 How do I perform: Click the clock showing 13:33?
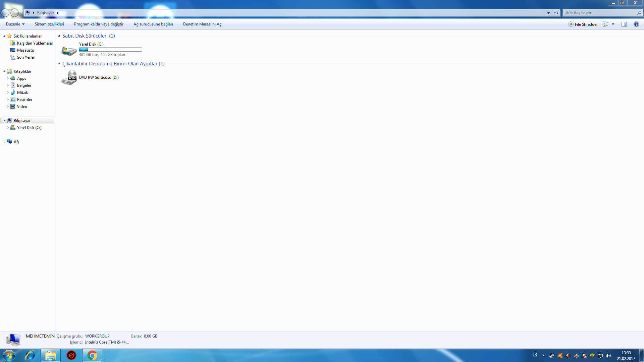pos(626,353)
